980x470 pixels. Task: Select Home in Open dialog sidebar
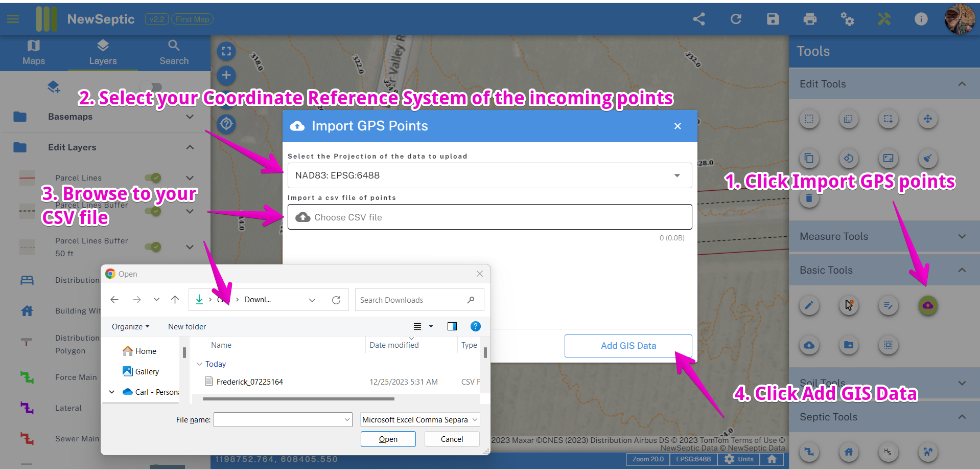click(x=140, y=351)
